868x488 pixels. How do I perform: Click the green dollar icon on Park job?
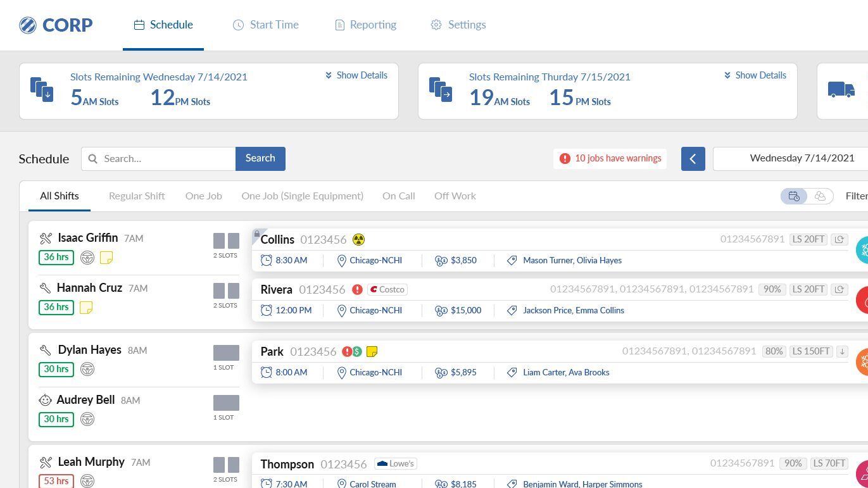(x=357, y=352)
